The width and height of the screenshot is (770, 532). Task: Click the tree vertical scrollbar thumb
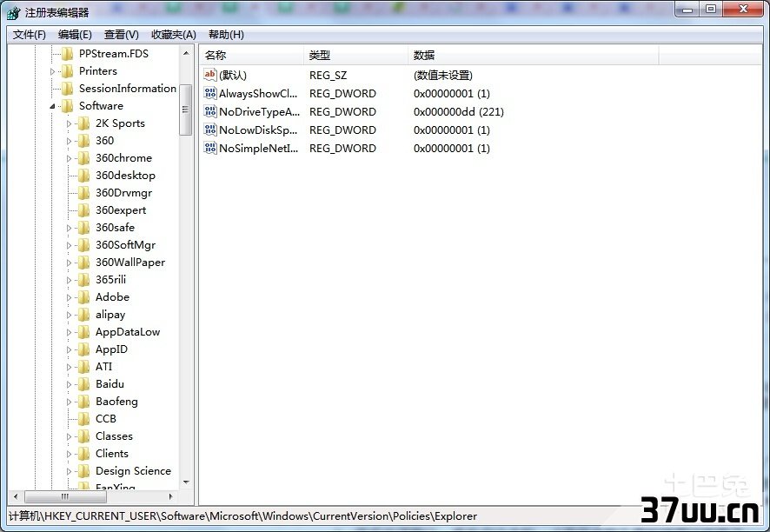pyautogui.click(x=186, y=110)
